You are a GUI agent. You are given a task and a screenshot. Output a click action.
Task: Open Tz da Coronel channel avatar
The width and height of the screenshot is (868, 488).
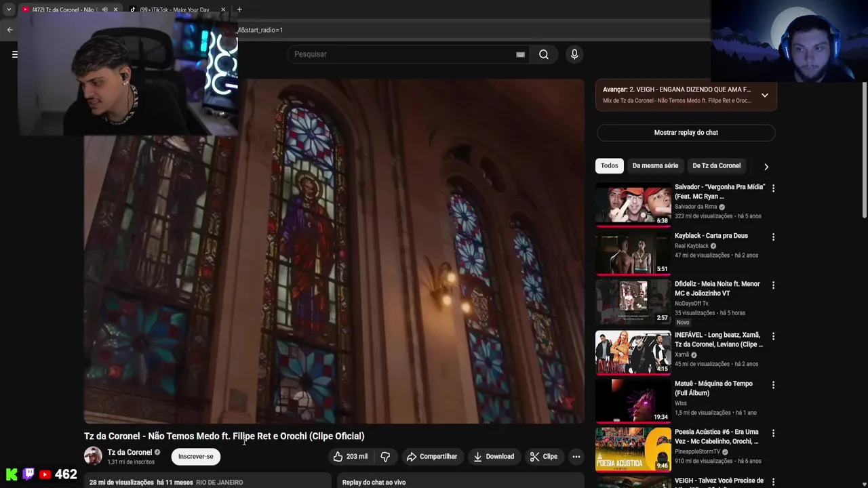(93, 456)
